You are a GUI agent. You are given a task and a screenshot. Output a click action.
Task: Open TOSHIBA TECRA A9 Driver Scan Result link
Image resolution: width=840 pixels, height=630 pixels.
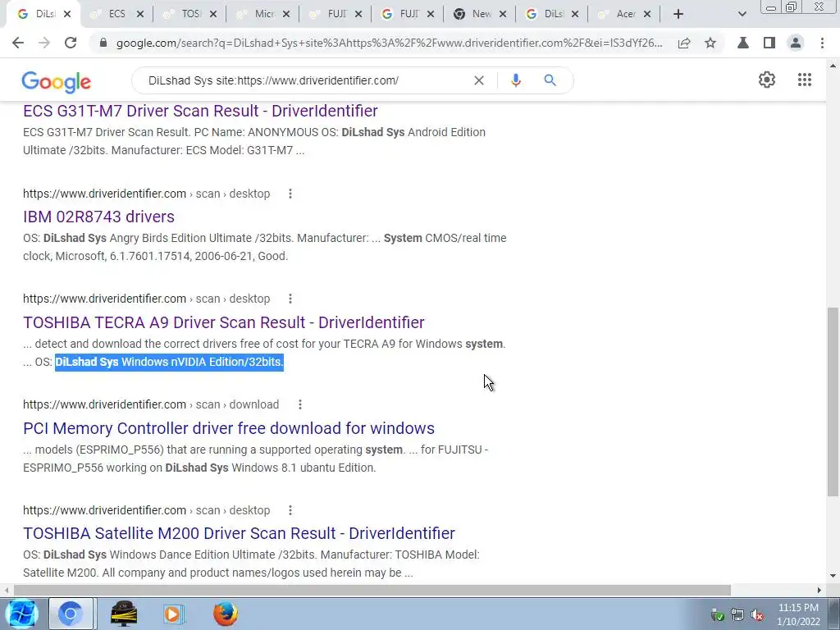224,322
